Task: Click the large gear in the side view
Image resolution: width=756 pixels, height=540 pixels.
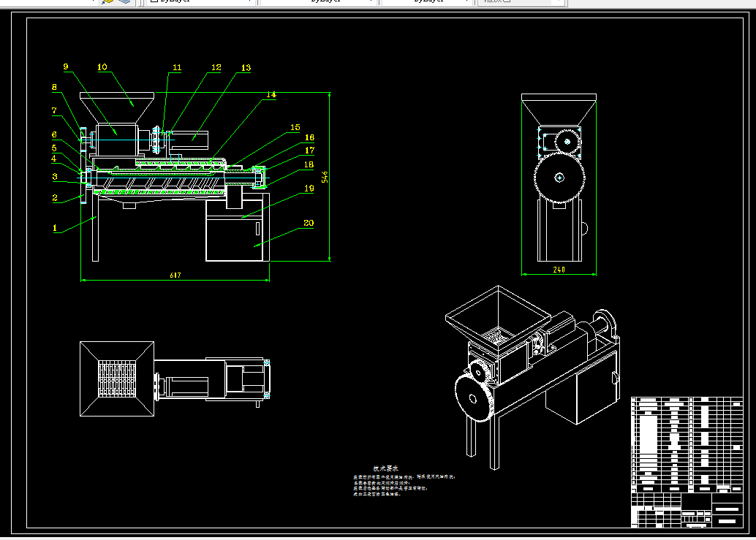Action: tap(559, 178)
